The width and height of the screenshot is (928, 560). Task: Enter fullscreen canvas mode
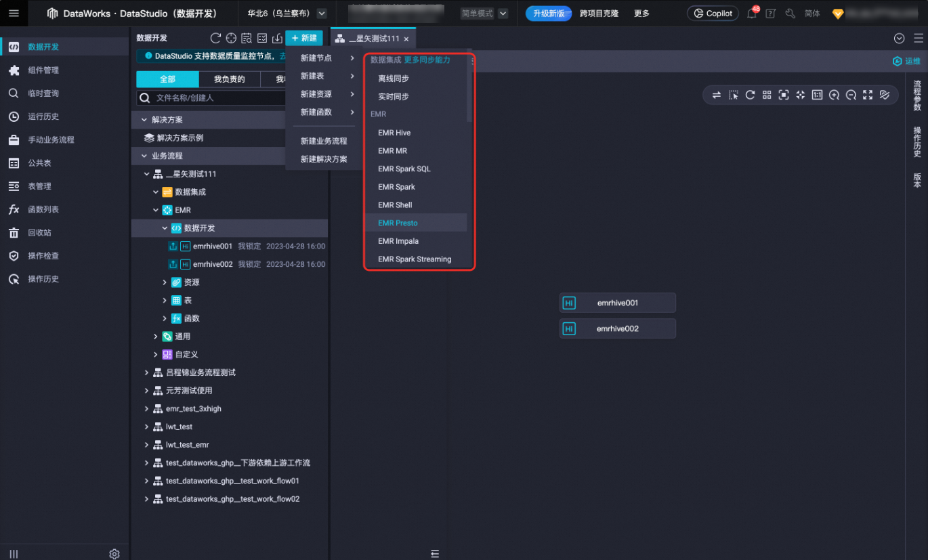pyautogui.click(x=868, y=95)
